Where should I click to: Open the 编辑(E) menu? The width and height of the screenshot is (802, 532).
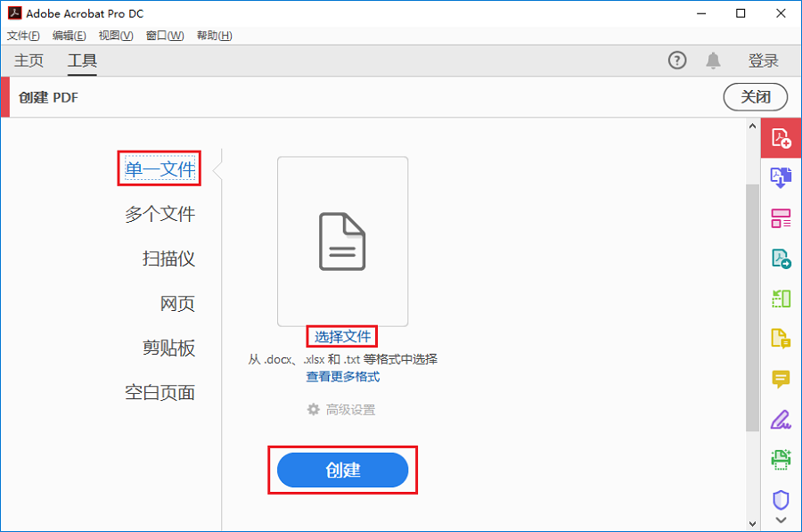click(69, 36)
